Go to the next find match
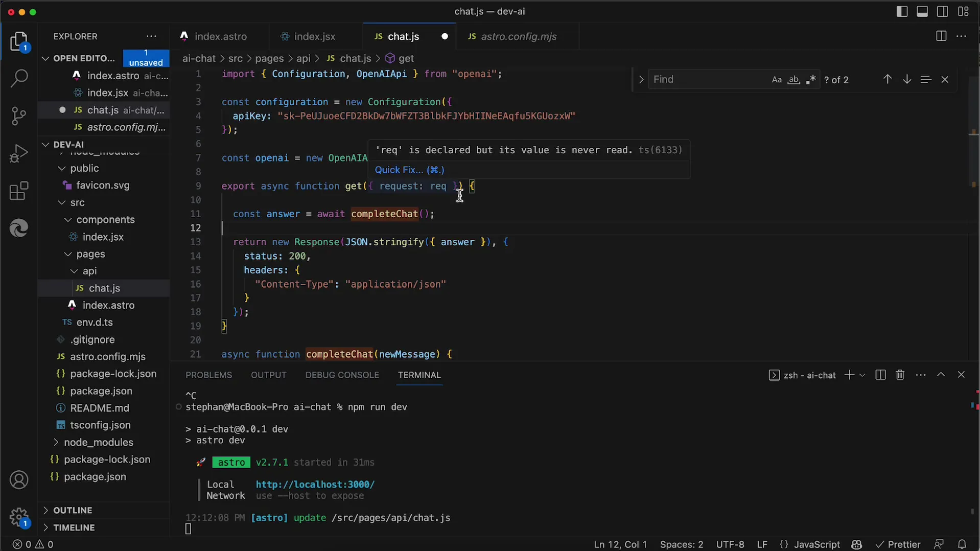 pyautogui.click(x=907, y=79)
